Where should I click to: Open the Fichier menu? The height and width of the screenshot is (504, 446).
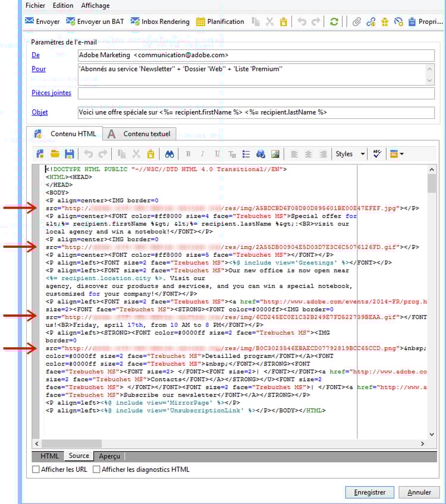click(35, 5)
